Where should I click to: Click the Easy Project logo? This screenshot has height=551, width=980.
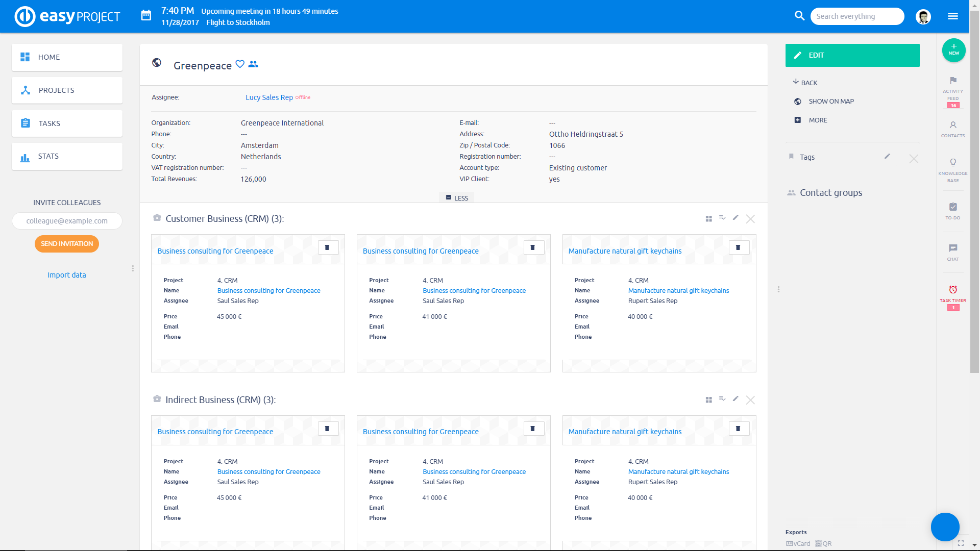point(67,16)
